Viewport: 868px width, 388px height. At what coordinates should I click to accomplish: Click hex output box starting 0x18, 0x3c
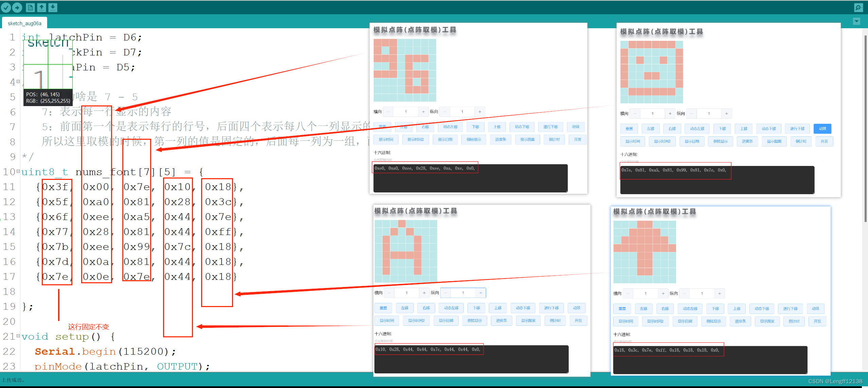point(710,360)
